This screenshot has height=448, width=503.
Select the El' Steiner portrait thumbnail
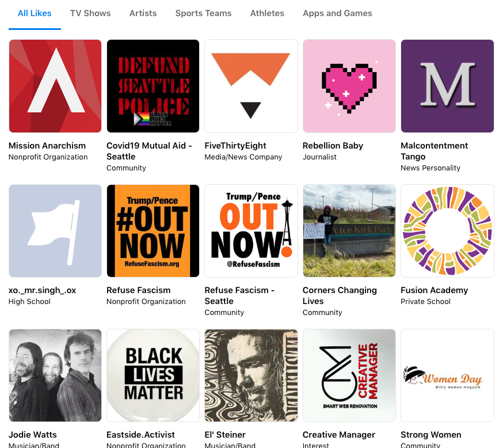click(251, 375)
